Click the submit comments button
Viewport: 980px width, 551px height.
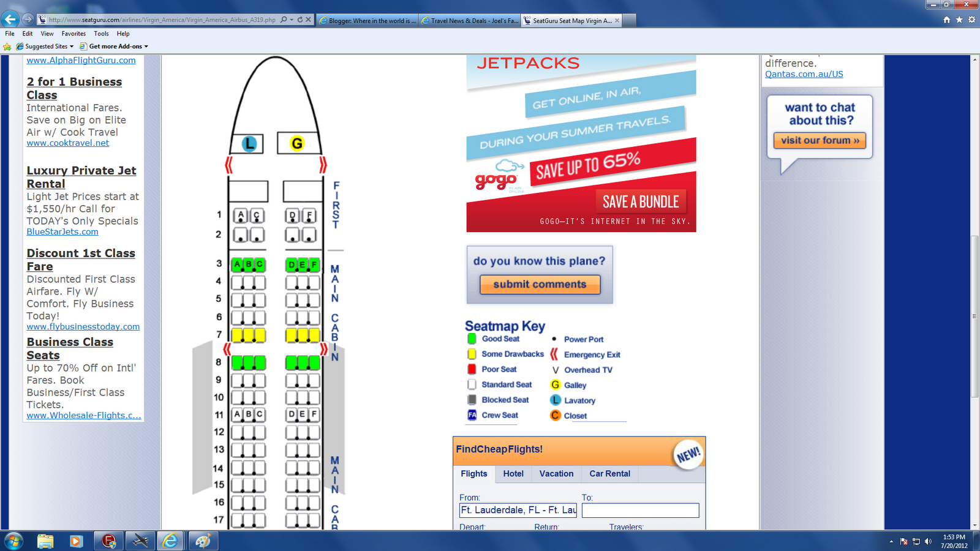[x=540, y=285]
